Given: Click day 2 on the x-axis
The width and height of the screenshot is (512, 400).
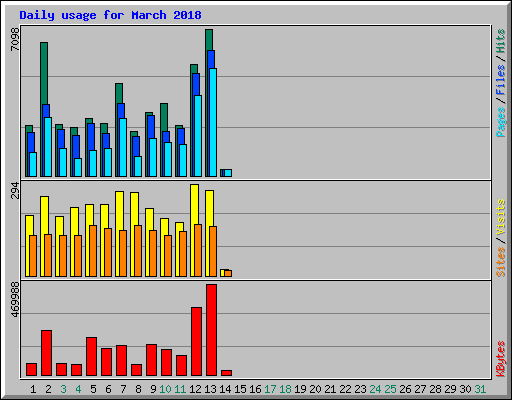Looking at the screenshot, I should click(48, 389).
